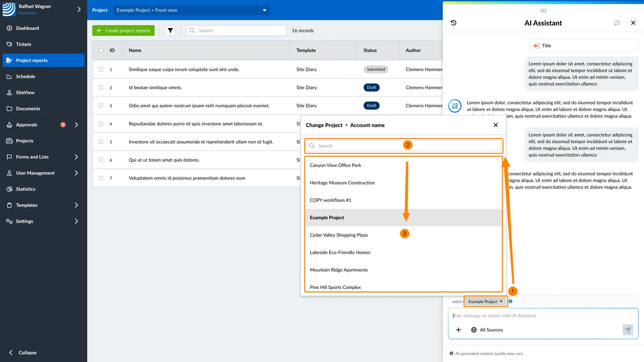Expand the User Management chevron
Viewport: 644px width, 362px height.
pos(76,173)
